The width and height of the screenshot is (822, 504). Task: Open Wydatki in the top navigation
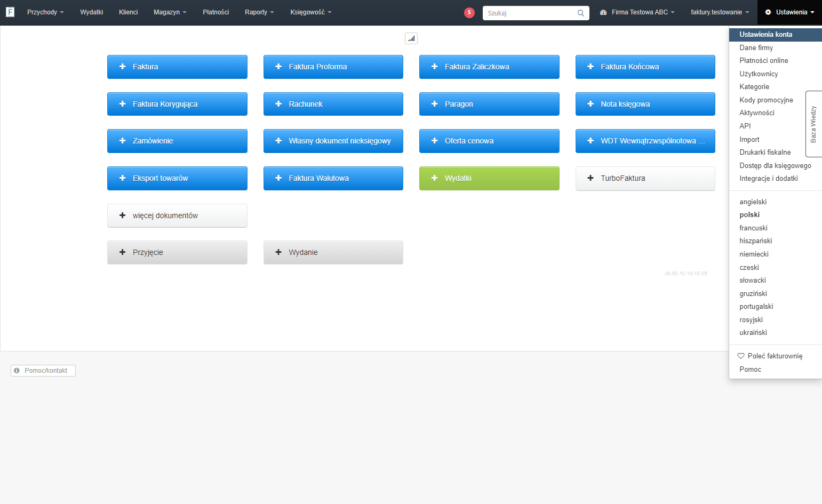click(x=92, y=12)
